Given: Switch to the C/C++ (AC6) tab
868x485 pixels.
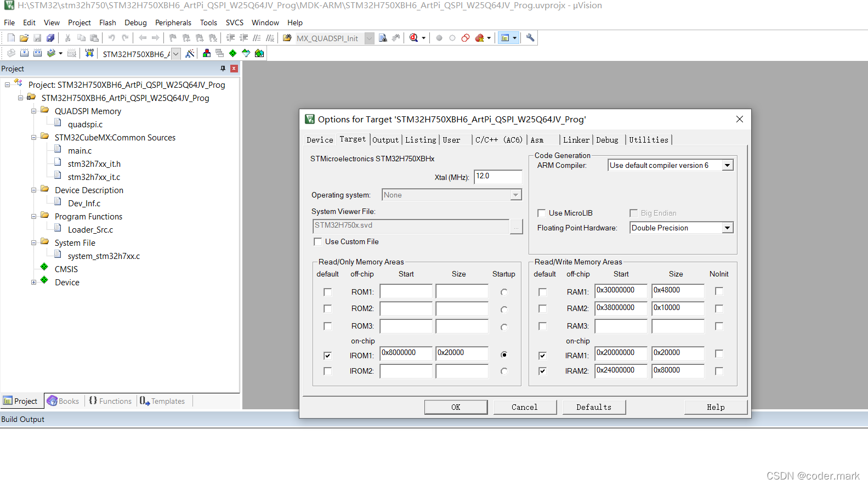Looking at the screenshot, I should 499,140.
